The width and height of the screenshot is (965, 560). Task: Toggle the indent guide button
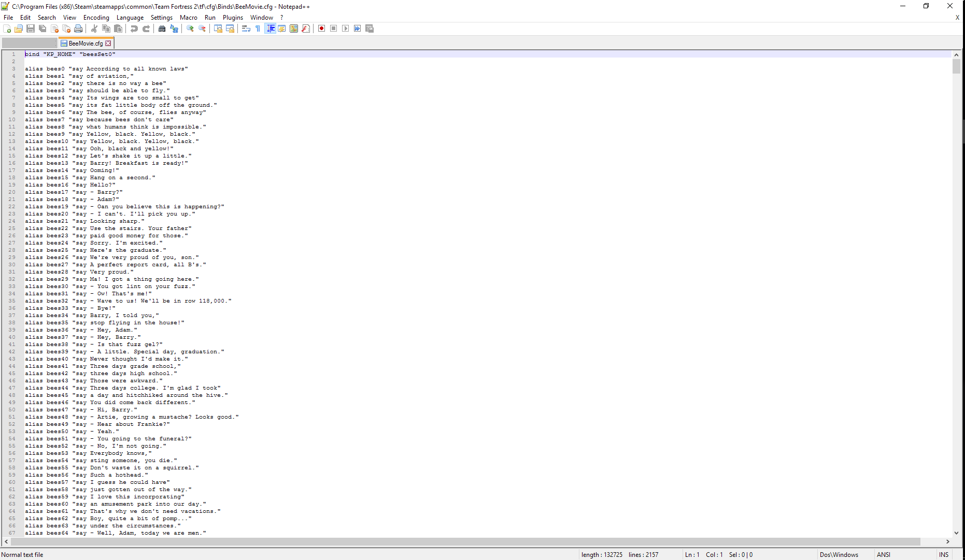point(270,28)
